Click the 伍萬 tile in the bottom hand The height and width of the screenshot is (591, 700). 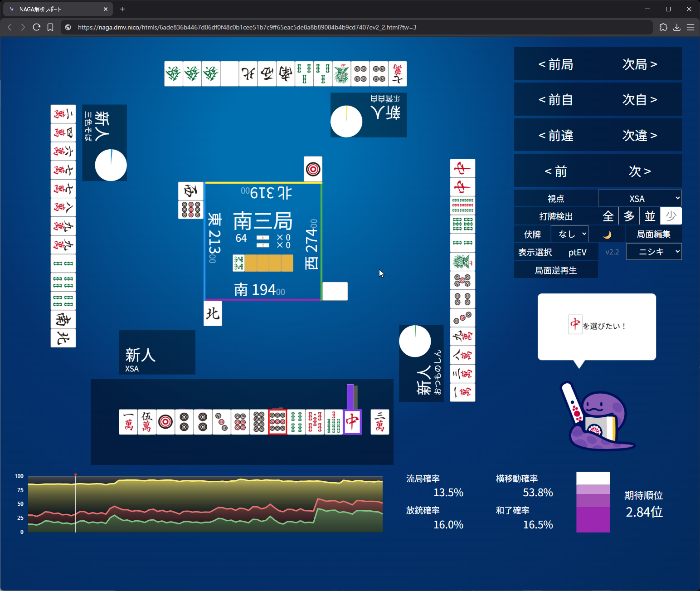click(147, 422)
